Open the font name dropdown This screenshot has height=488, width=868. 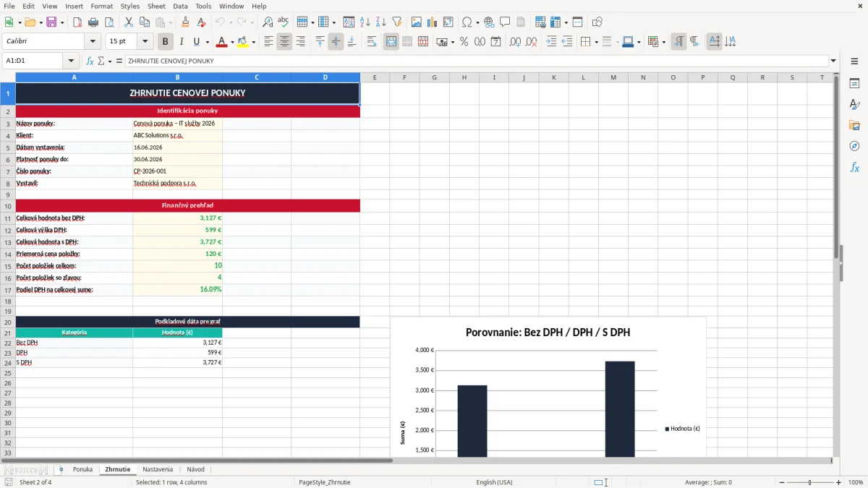[93, 42]
